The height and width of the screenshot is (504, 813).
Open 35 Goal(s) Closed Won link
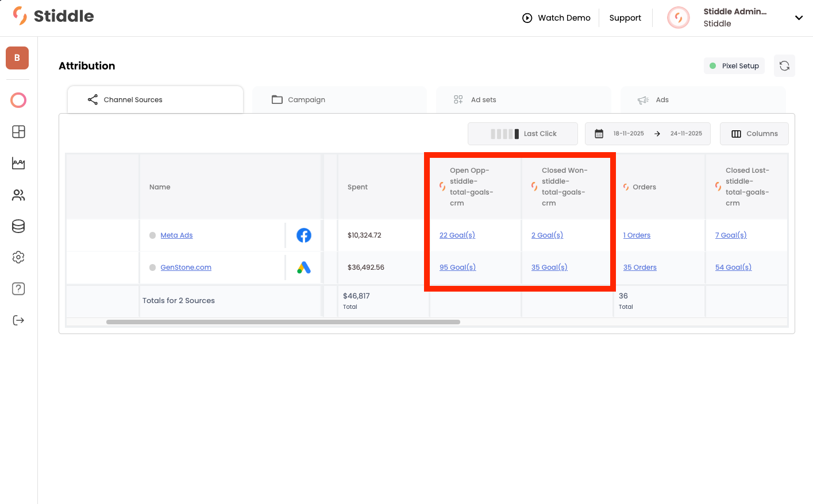coord(549,267)
